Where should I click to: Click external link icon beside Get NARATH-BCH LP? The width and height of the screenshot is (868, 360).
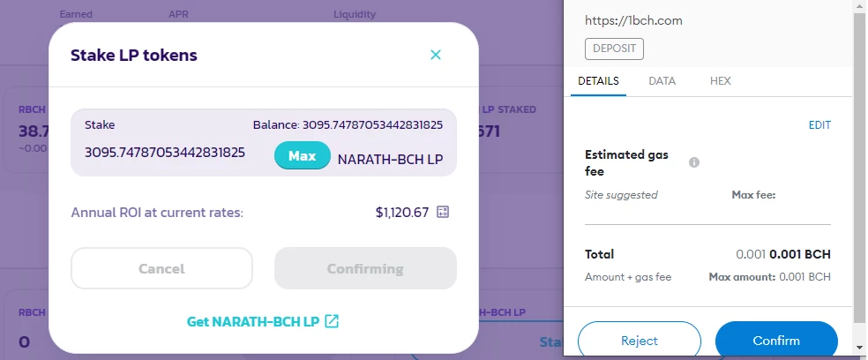[332, 321]
